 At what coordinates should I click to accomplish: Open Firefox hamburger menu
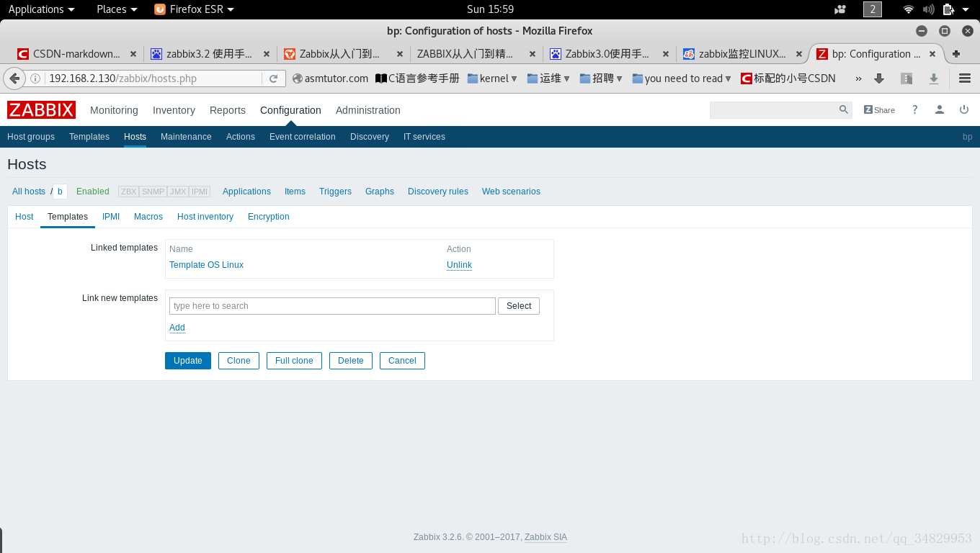[x=965, y=78]
